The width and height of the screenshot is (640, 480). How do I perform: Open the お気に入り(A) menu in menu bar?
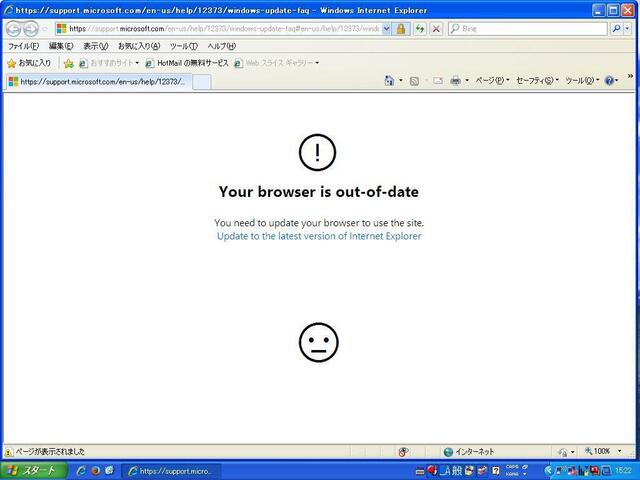(139, 46)
